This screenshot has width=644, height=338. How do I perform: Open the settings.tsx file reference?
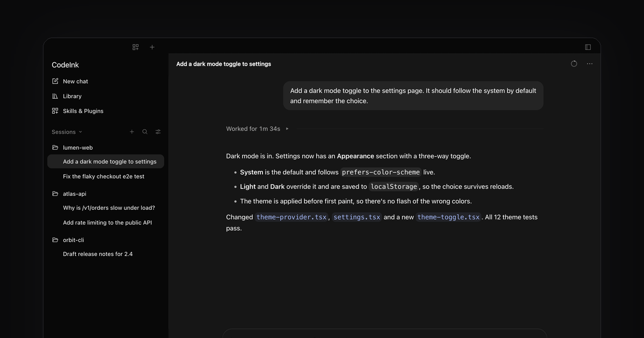pos(357,217)
